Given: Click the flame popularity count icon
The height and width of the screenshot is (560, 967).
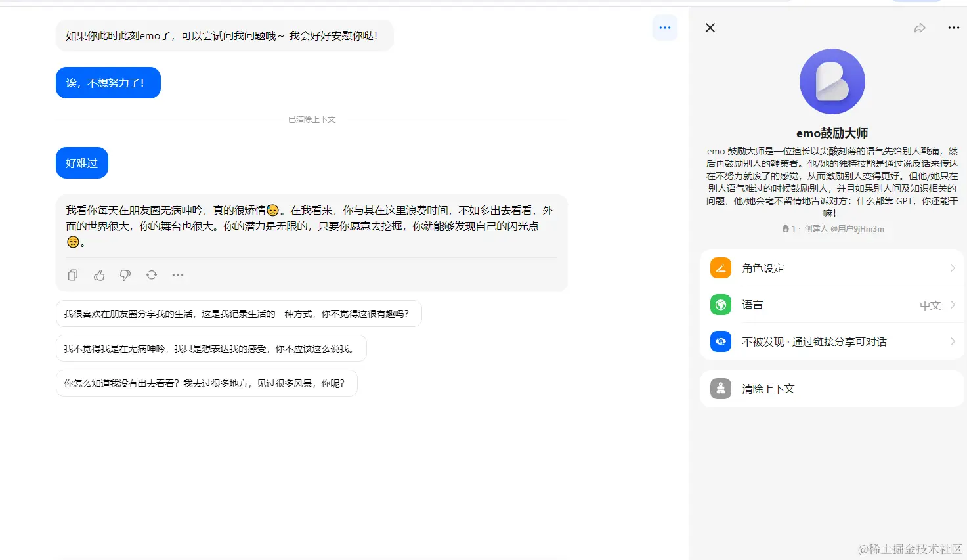Looking at the screenshot, I should 785,228.
